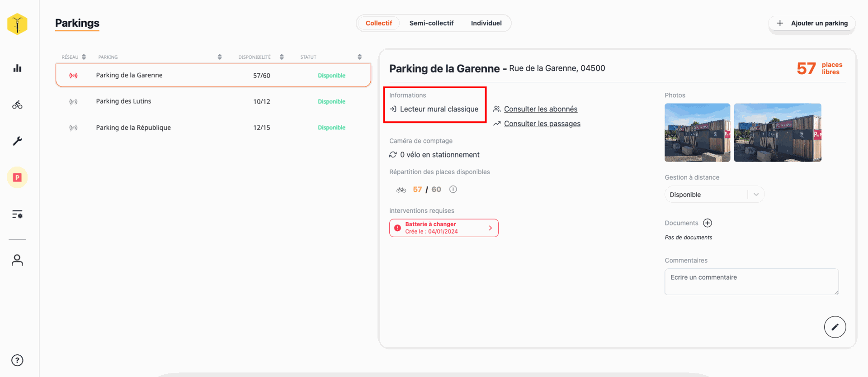868x377 pixels.
Task: Switch to the Collectif tab
Action: point(378,23)
